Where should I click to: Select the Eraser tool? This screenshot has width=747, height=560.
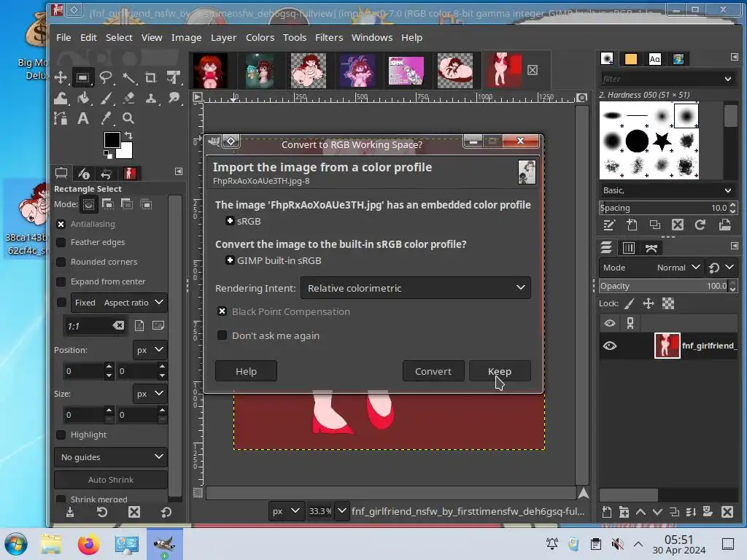click(128, 98)
